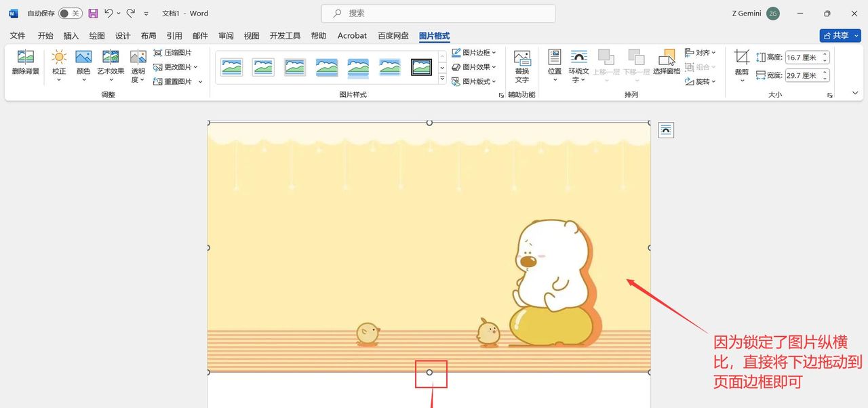Click the Share (共享) button

[840, 35]
